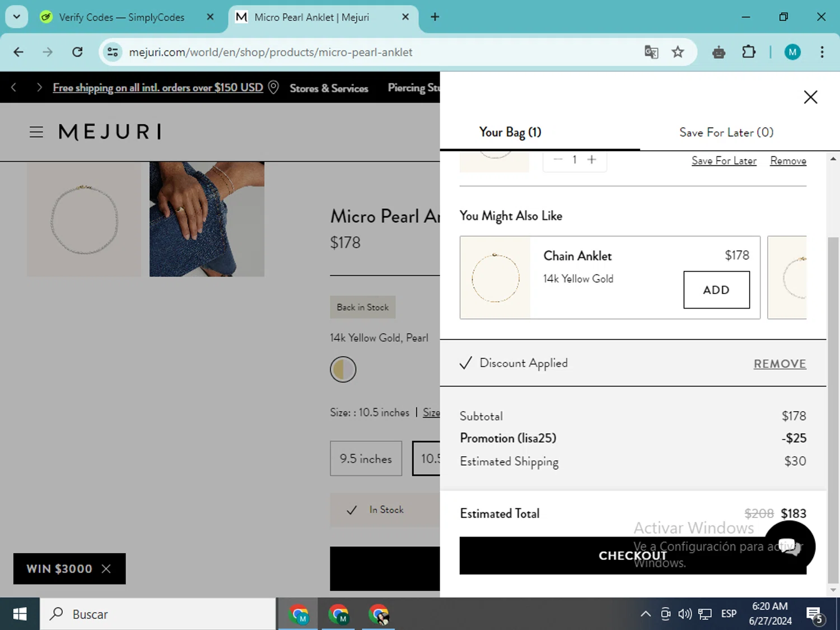840x630 pixels.
Task: Close the Micro Pearl Anklet browser tab
Action: pyautogui.click(x=405, y=17)
